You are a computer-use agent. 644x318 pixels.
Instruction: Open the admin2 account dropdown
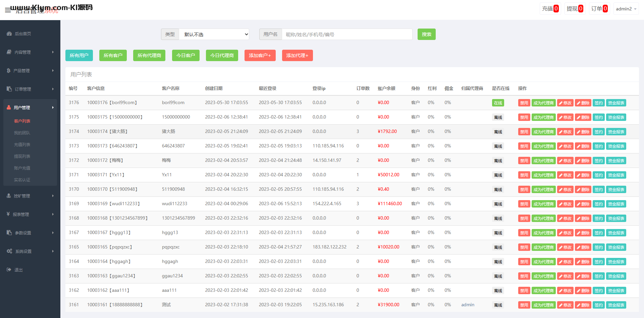coord(626,9)
